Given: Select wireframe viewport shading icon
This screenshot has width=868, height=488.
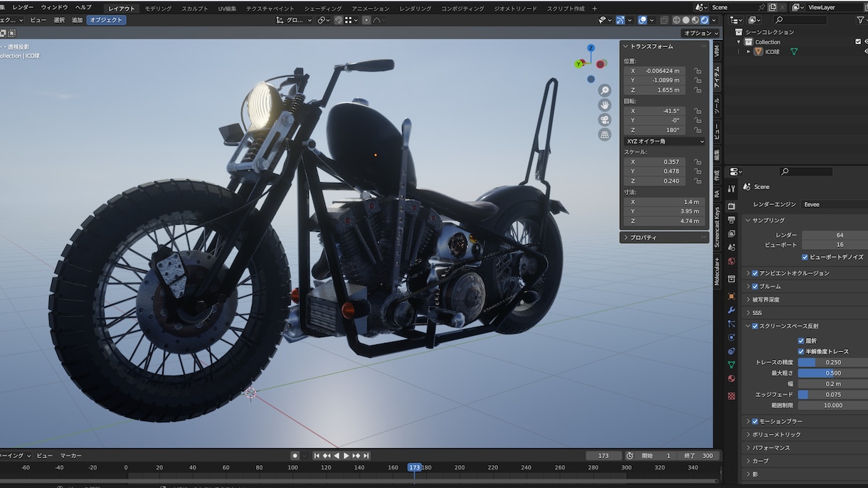Looking at the screenshot, I should [677, 20].
